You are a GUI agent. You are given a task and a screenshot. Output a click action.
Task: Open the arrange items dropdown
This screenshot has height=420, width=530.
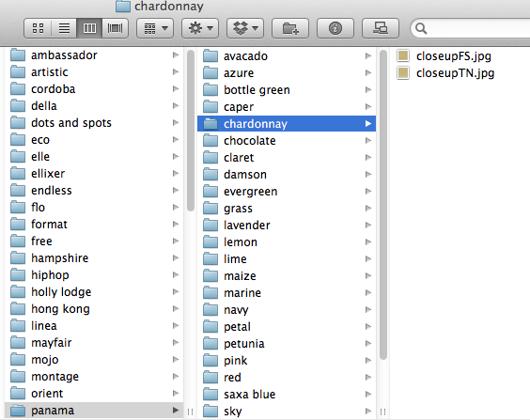tap(155, 28)
